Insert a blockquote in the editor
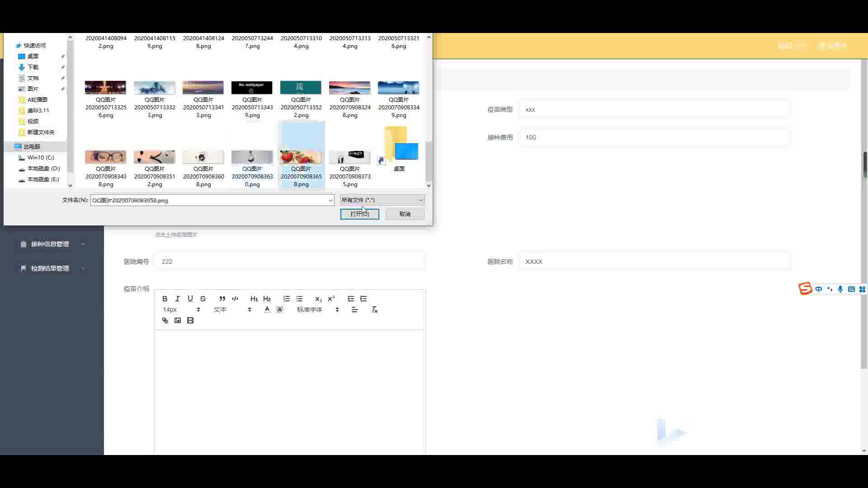This screenshot has width=868, height=488. [x=222, y=299]
